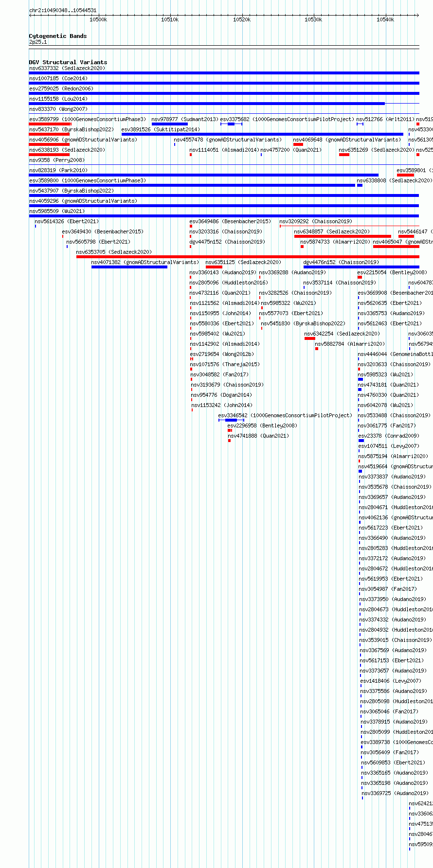The width and height of the screenshot is (433, 868).
Task: Open nsv4741888 (Quan2021) variant
Action: 258,436
